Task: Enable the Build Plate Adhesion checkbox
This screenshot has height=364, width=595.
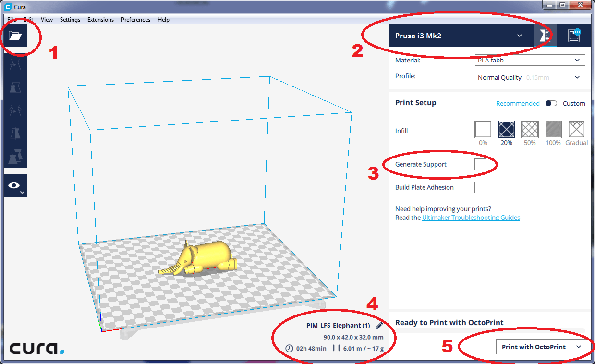Action: coord(480,187)
